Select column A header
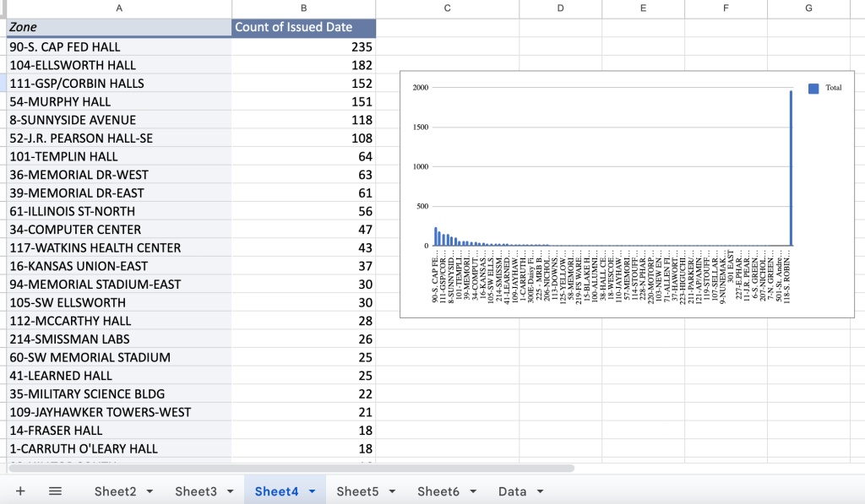Image resolution: width=865 pixels, height=504 pixels. [118, 8]
